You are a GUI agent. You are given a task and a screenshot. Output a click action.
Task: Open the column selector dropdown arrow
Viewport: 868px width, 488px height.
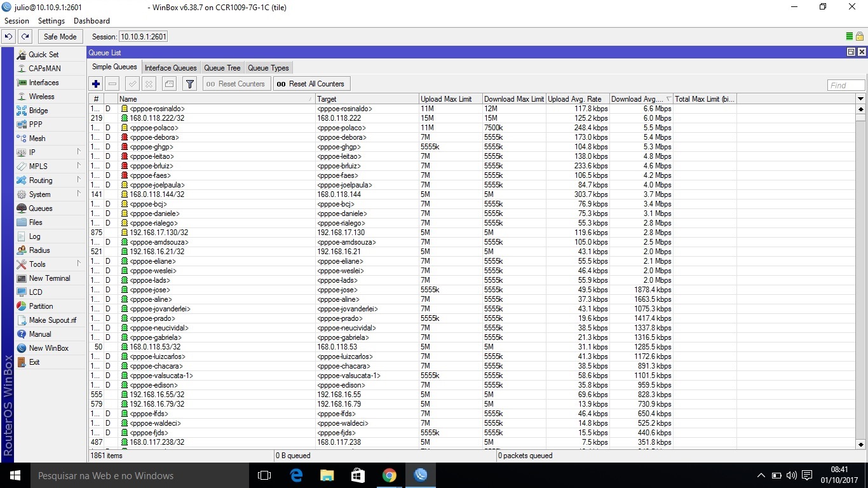pos(861,99)
